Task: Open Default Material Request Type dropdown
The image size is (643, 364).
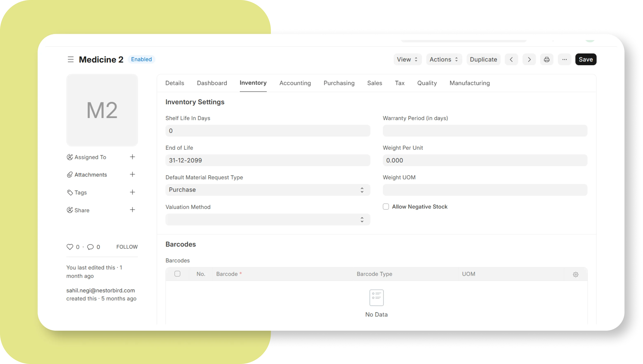Action: 267,190
